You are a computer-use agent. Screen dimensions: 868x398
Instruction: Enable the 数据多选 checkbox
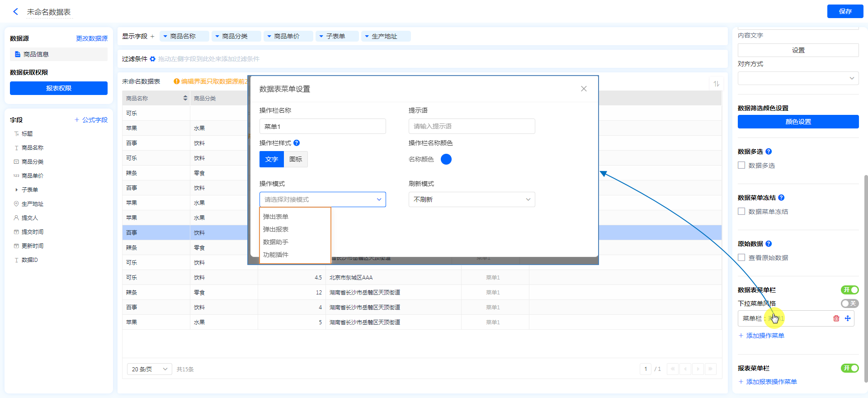741,166
